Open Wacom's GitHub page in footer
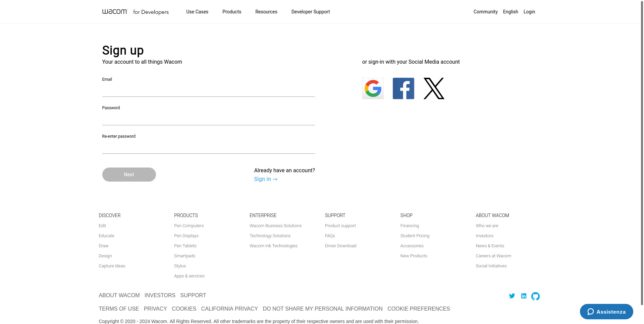Image resolution: width=644 pixels, height=324 pixels. tap(535, 296)
